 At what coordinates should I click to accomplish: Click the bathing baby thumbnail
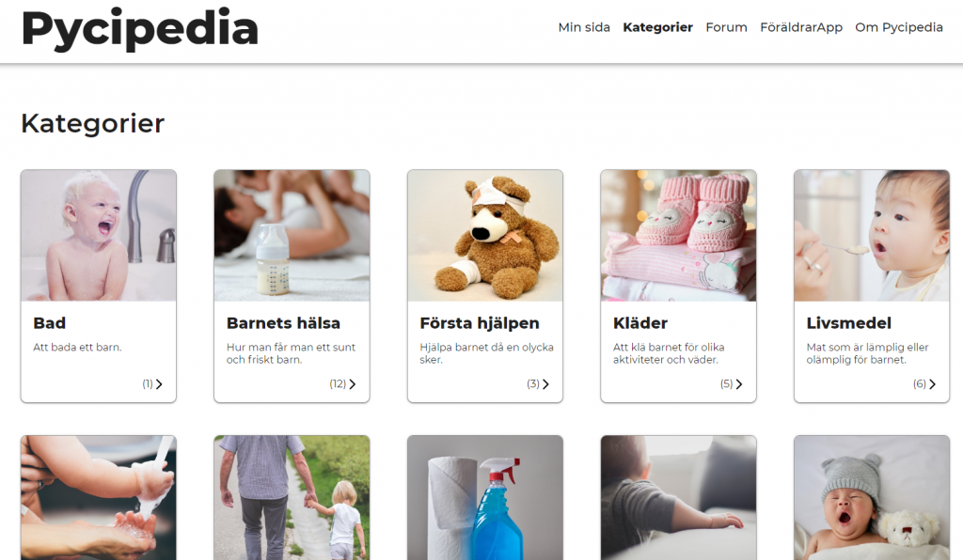98,236
